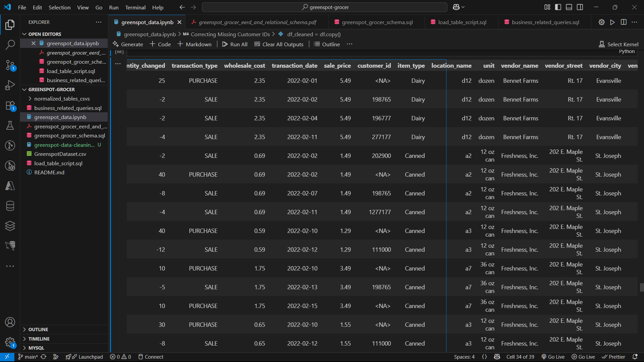Open the Selection menu
Viewport: 644px width, 362px height.
pos(59,7)
